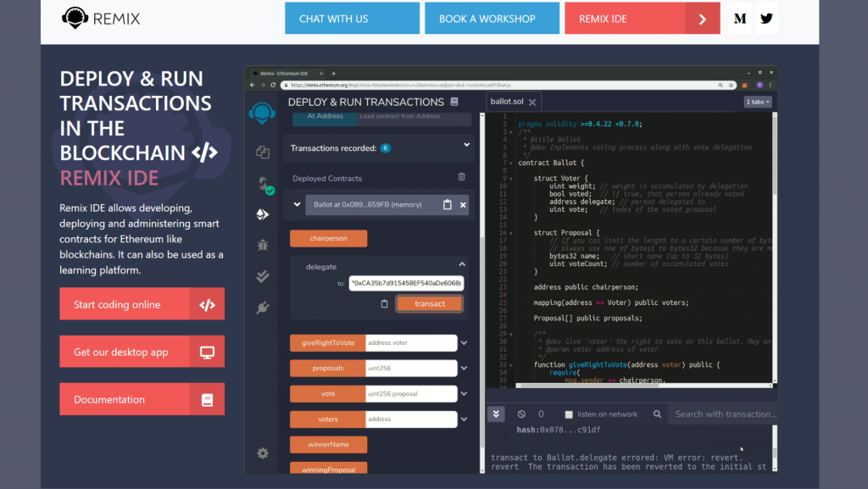The image size is (868, 489).
Task: Click the Start coding online button
Action: point(142,303)
